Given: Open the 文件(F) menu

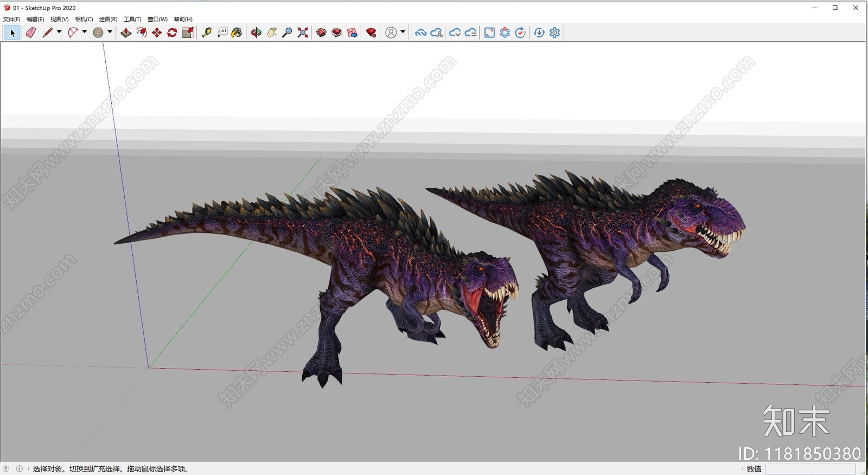Looking at the screenshot, I should coord(11,19).
